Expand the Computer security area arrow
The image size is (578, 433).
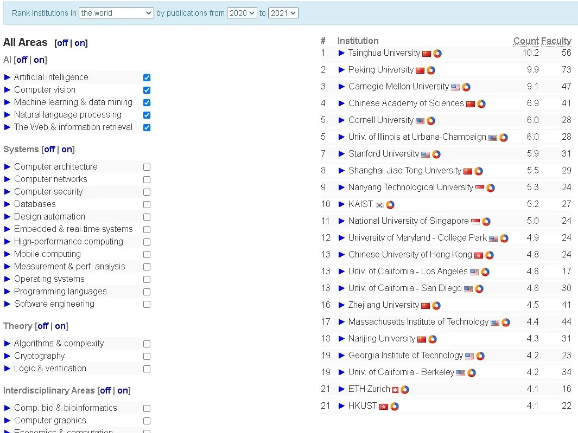[7, 192]
